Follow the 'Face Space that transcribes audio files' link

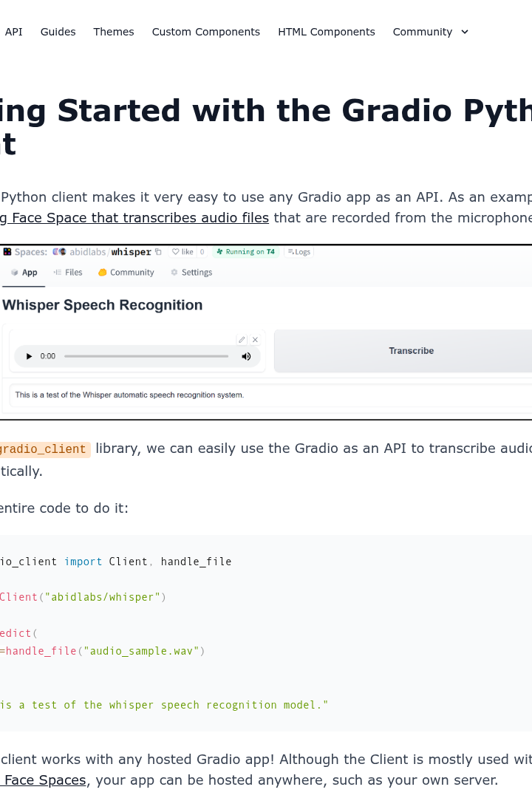tap(134, 218)
